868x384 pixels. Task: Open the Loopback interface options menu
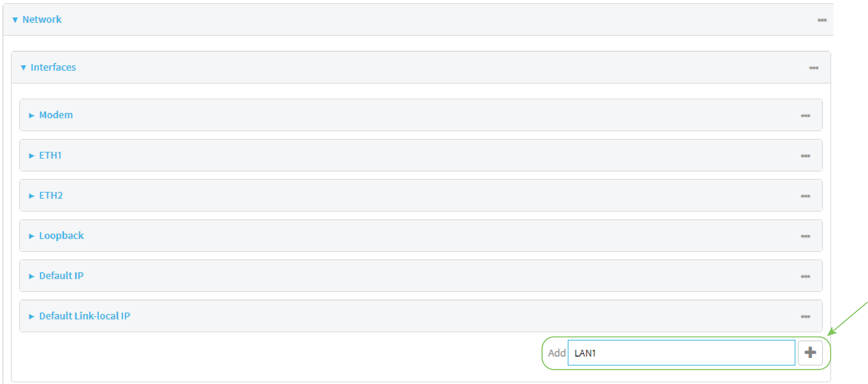click(x=806, y=236)
